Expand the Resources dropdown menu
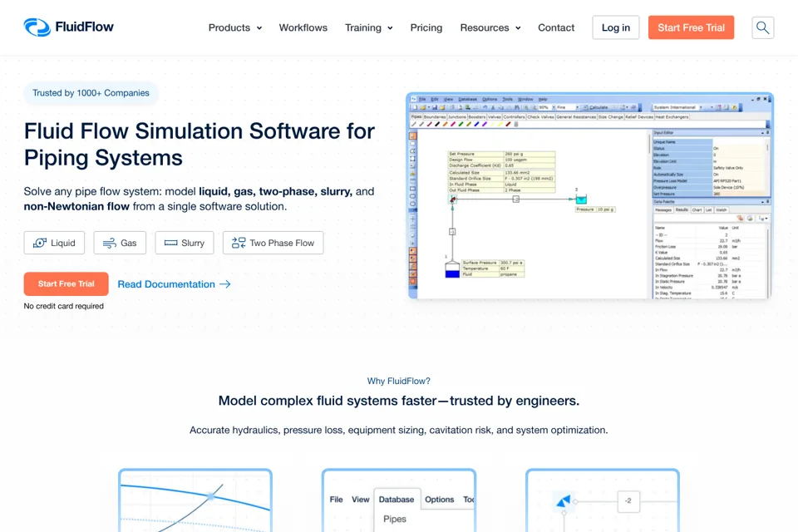Image resolution: width=798 pixels, height=532 pixels. coord(490,27)
